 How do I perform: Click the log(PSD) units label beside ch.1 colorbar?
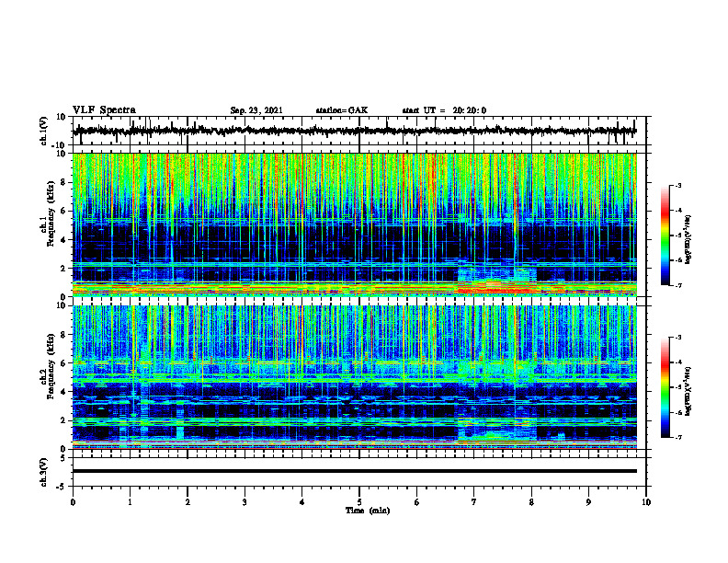tap(688, 240)
